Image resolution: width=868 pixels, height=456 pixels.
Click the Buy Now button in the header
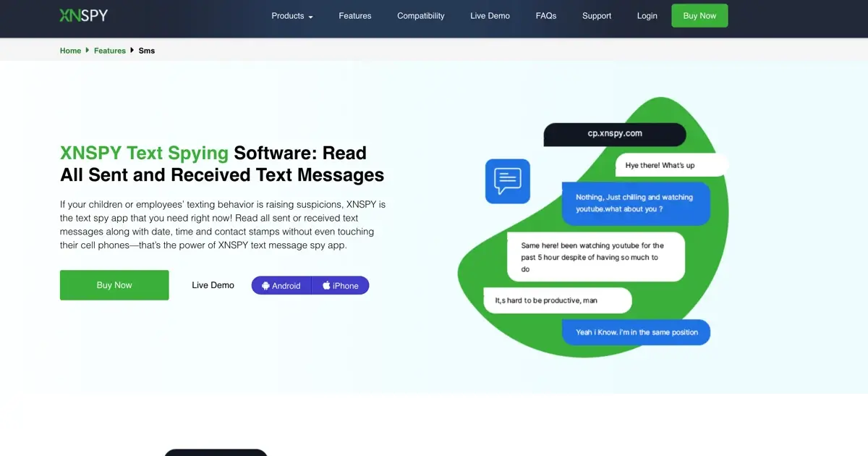(x=699, y=16)
